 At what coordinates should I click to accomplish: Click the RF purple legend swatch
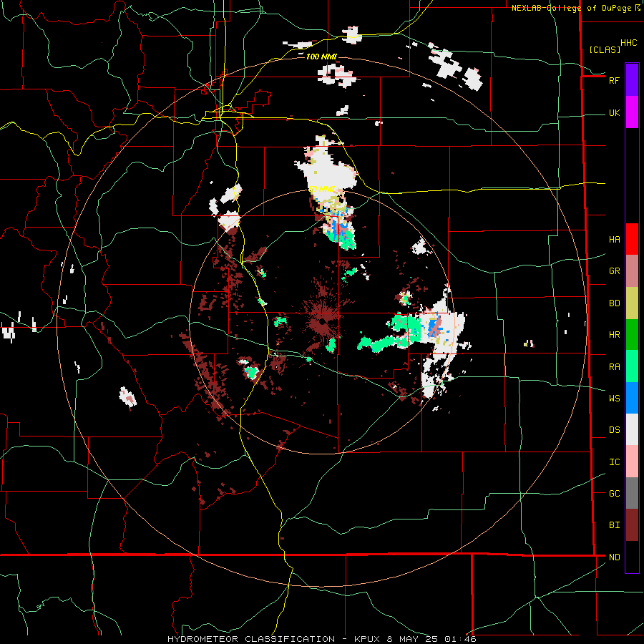[x=632, y=80]
